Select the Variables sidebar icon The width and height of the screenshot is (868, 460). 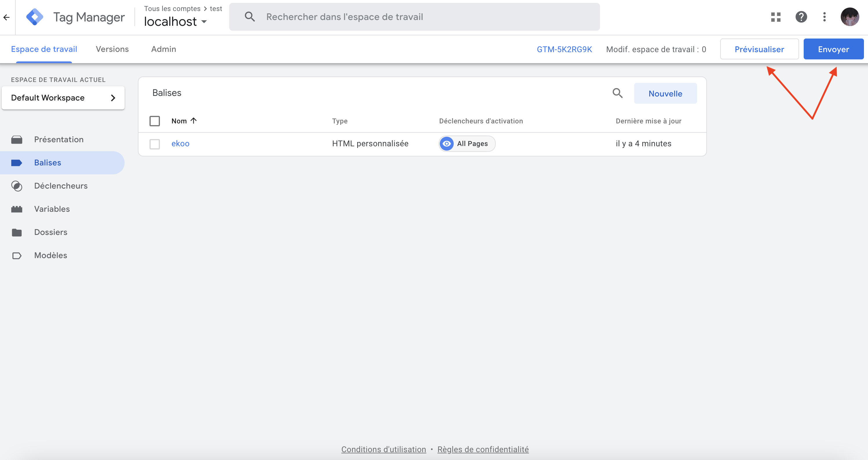[17, 209]
